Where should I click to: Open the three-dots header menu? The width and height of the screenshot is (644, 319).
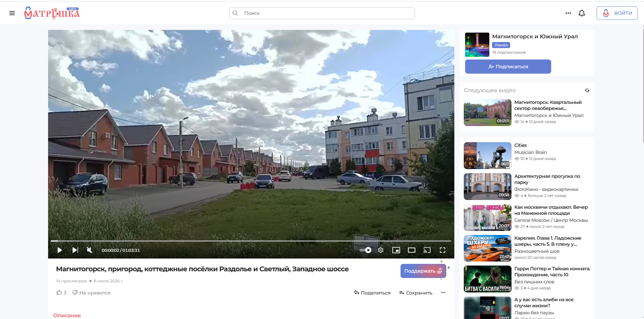point(568,13)
